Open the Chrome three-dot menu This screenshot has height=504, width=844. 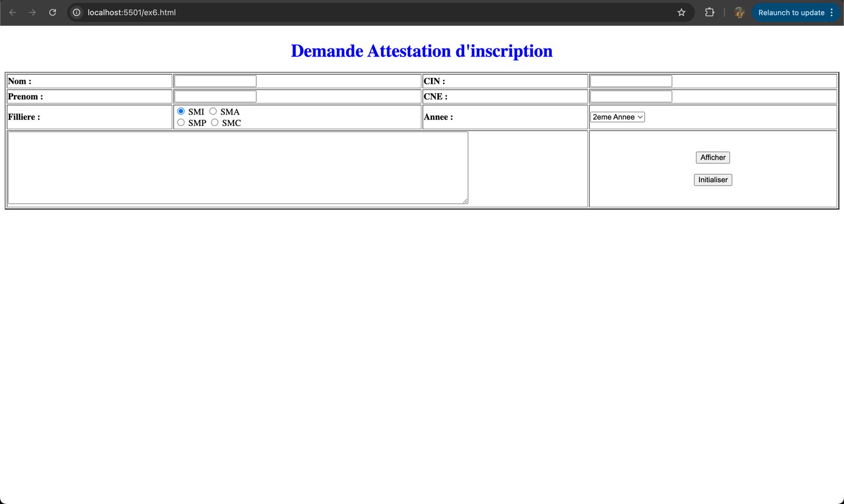832,13
